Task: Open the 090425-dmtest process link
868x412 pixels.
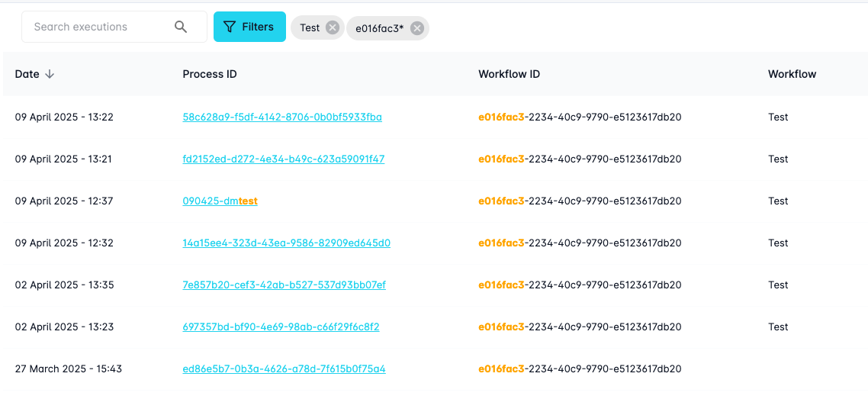Action: [x=220, y=201]
